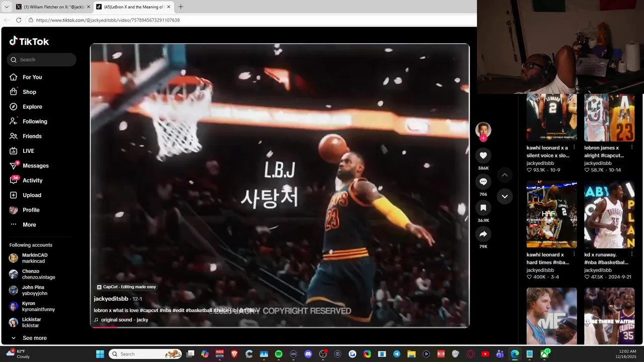Open Brave browser from the taskbar

(x=234, y=354)
